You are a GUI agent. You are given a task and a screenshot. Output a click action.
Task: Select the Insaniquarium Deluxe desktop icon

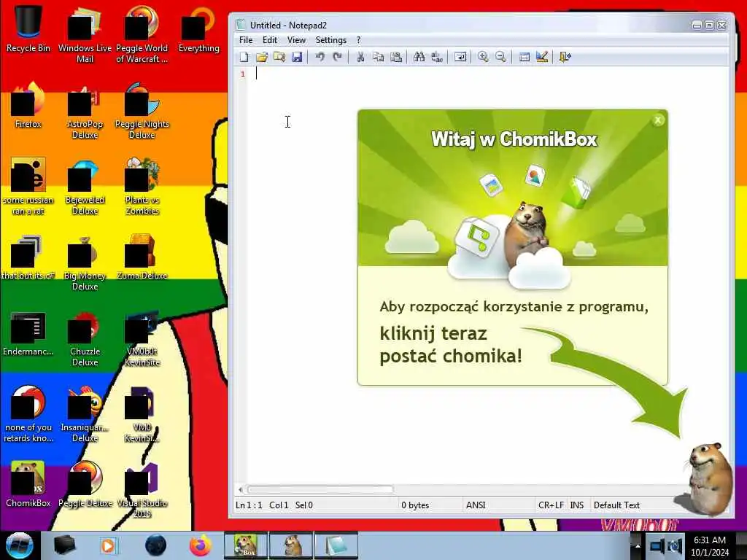click(x=85, y=413)
